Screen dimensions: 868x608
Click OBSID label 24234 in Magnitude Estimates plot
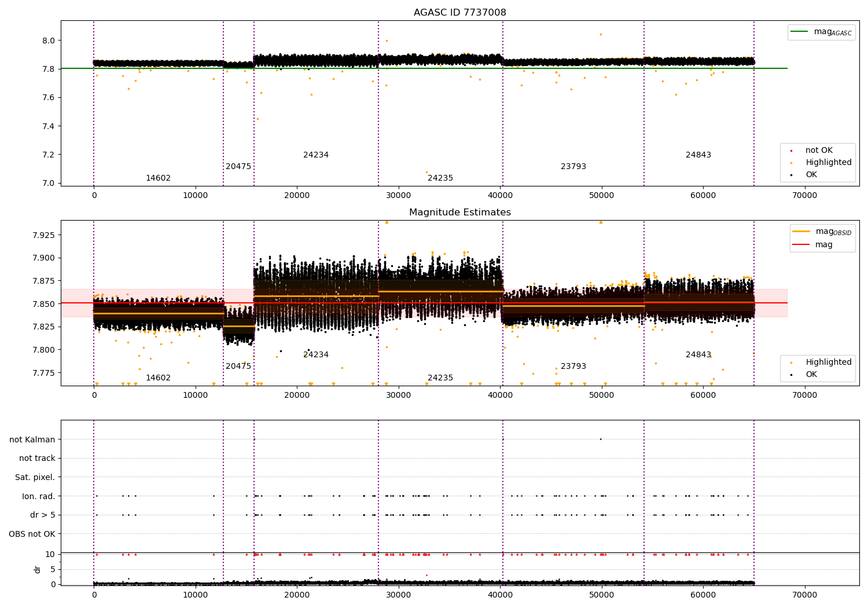point(316,355)
